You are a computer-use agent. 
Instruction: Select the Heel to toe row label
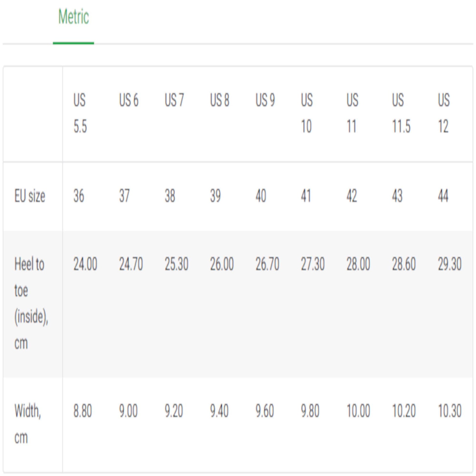(x=31, y=303)
